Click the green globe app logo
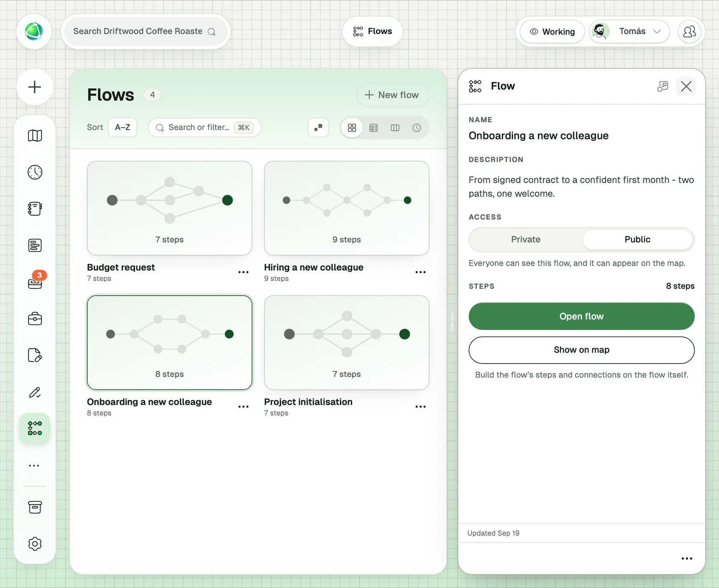Viewport: 719px width, 588px height. [x=34, y=31]
